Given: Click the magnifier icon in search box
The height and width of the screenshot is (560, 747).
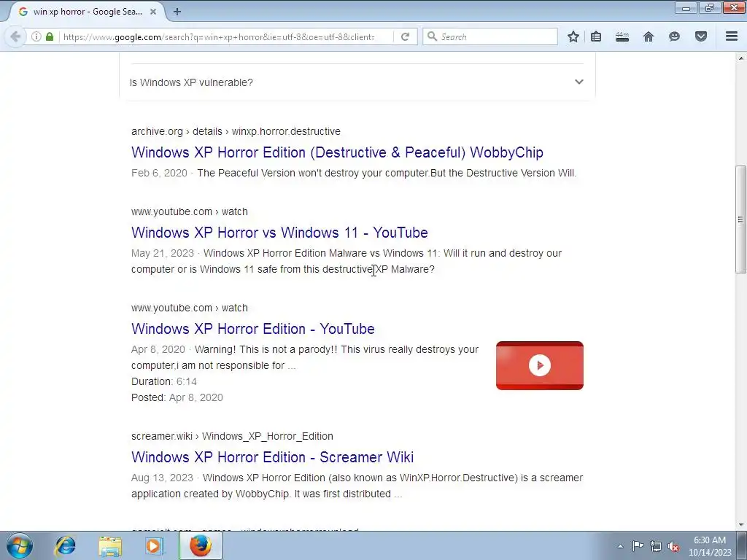Looking at the screenshot, I should [x=432, y=36].
